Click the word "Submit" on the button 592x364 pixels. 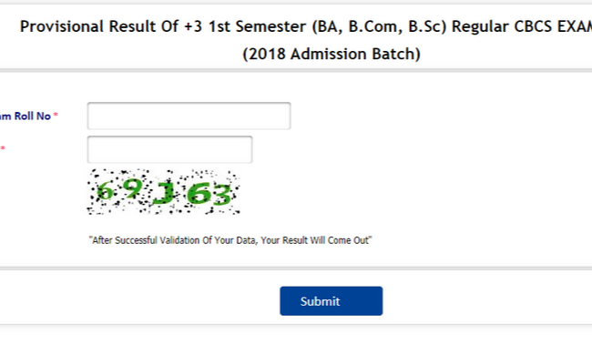[320, 301]
